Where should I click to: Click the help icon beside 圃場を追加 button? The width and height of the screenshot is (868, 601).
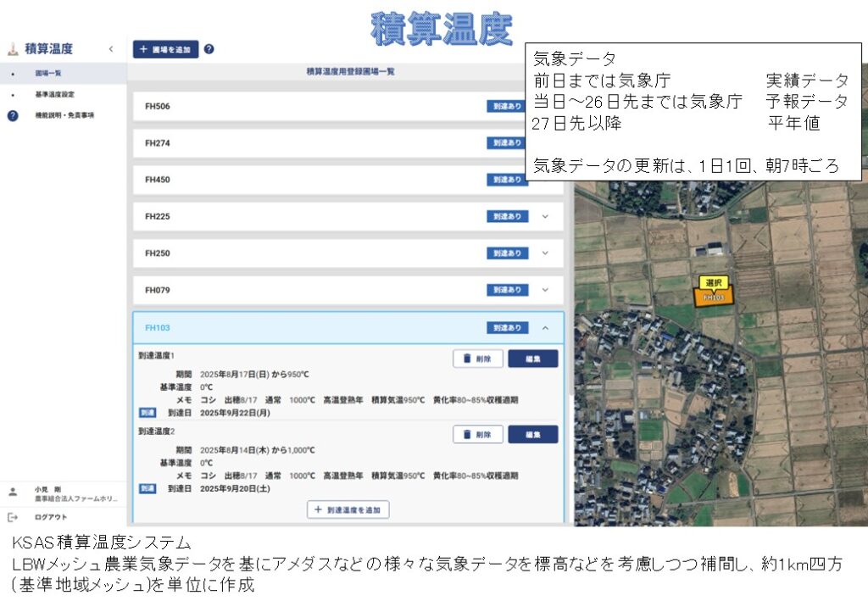(x=209, y=49)
